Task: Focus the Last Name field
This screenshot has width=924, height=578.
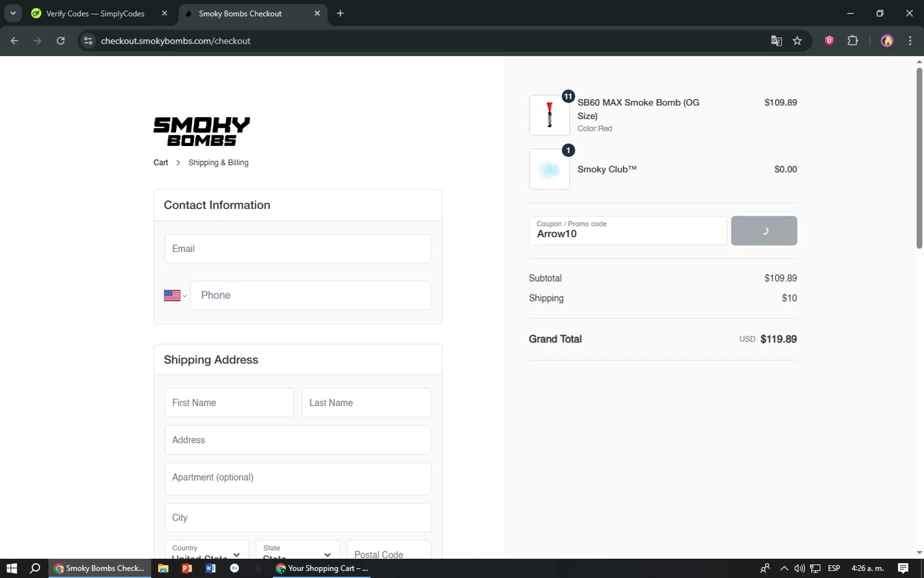Action: (367, 403)
